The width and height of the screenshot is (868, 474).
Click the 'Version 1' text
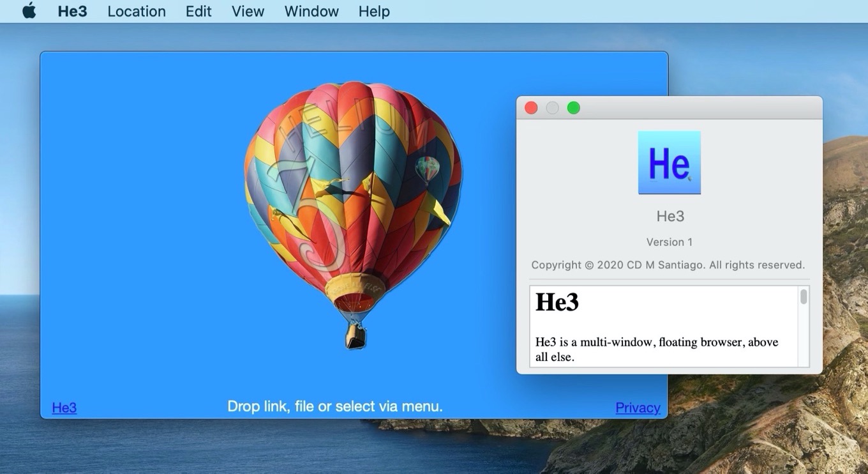tap(670, 242)
